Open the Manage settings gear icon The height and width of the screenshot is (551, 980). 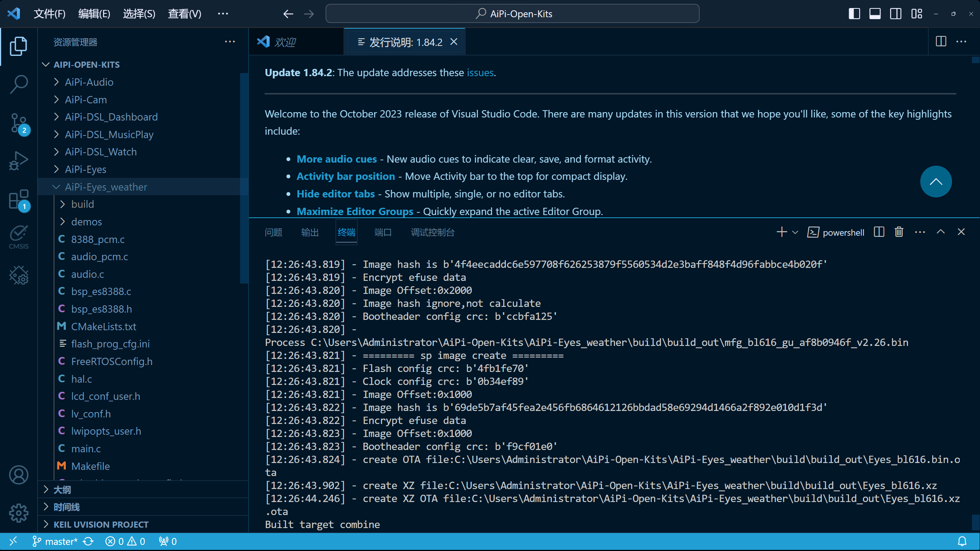click(x=18, y=513)
